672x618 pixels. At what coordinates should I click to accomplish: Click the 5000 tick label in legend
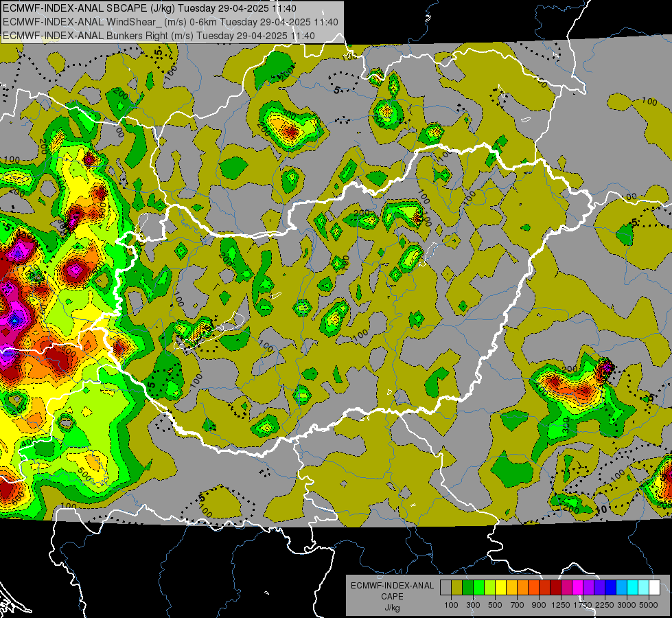coord(648,605)
